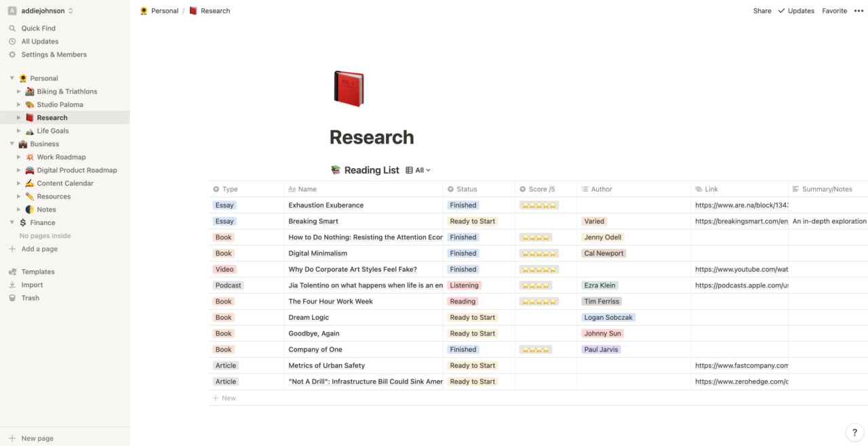Click the Share button
The width and height of the screenshot is (868, 446).
762,10
